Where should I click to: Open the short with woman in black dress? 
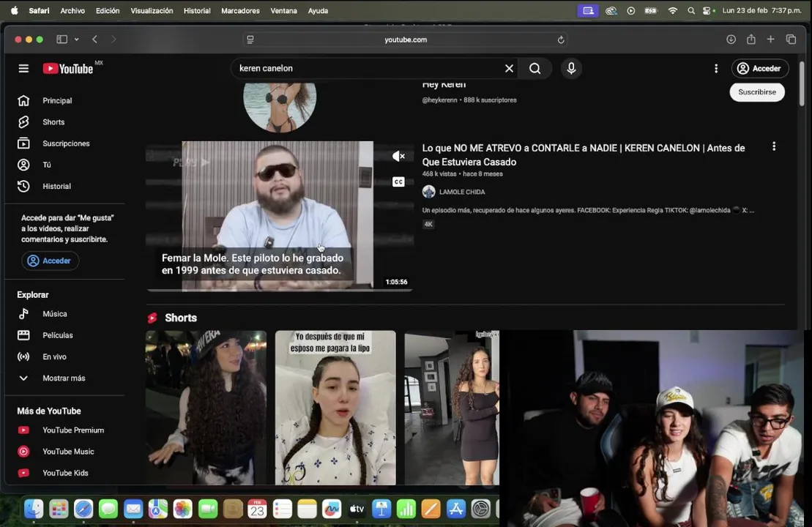coord(452,408)
